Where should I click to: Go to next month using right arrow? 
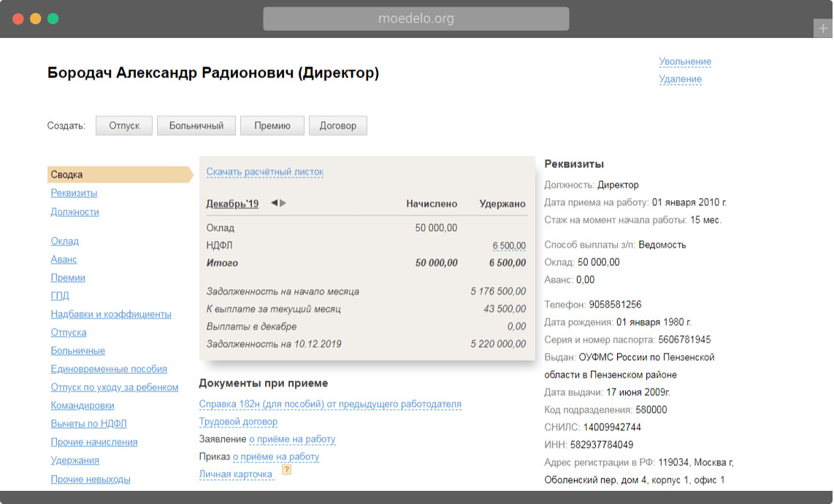click(283, 203)
